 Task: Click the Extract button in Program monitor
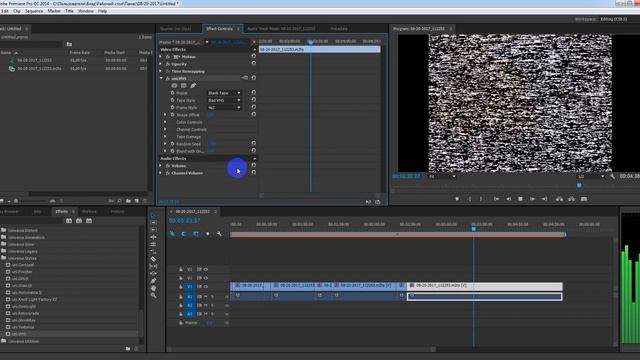click(x=572, y=199)
